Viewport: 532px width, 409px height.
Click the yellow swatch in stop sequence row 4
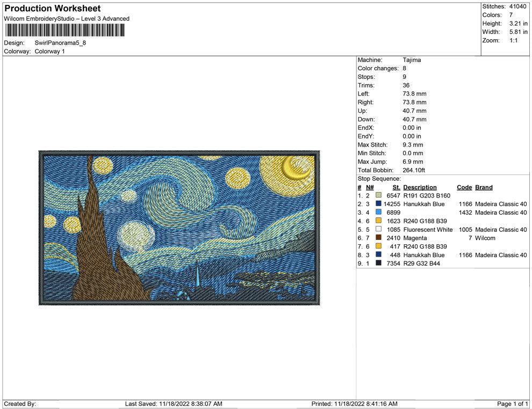378,221
